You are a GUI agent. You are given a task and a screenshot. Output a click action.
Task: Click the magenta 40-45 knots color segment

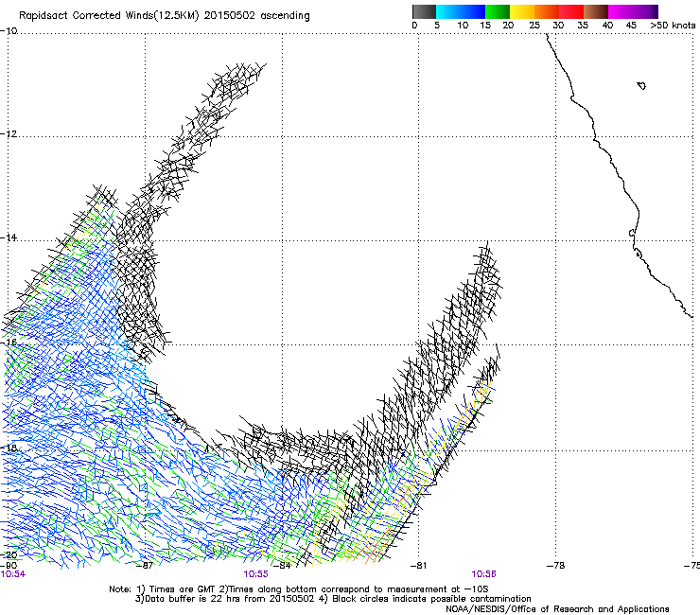tap(621, 11)
